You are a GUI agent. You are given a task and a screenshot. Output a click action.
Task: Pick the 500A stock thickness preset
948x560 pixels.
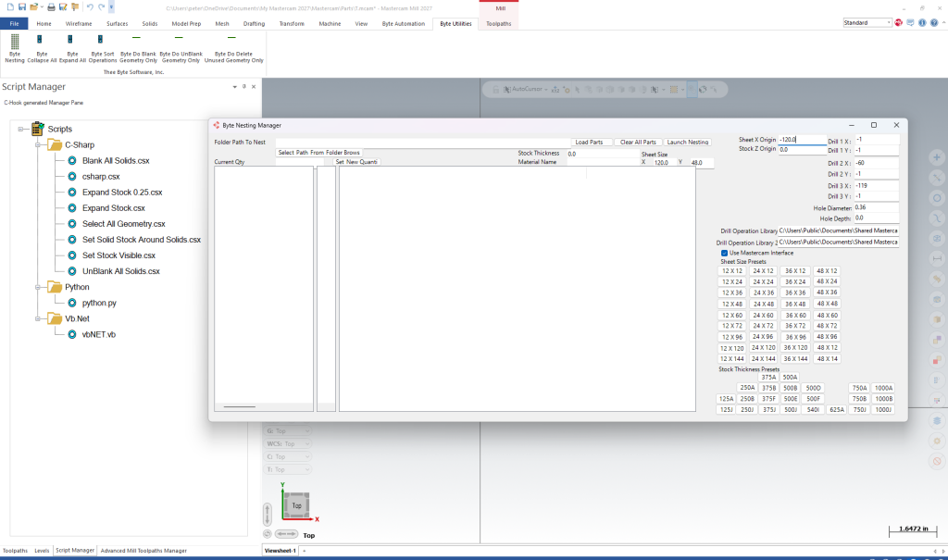click(x=790, y=377)
